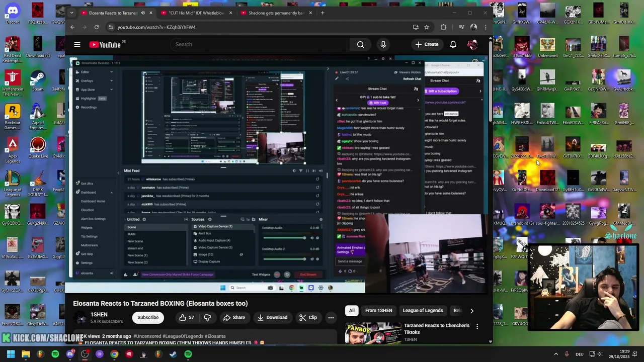The image size is (644, 362).
Task: Select the All filter chip
Action: (352, 311)
